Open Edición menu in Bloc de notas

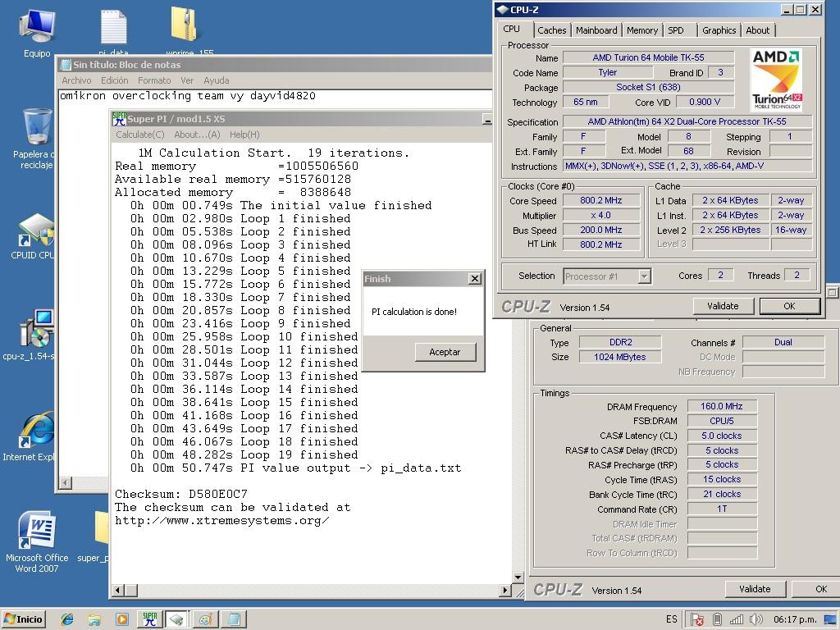pyautogui.click(x=115, y=80)
